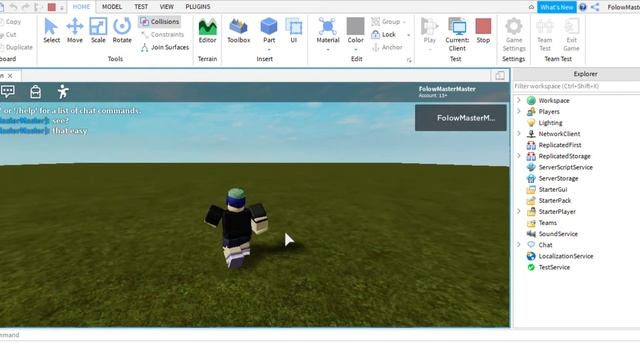Activate the Select tool
This screenshot has height=360, width=640.
pos(51,31)
